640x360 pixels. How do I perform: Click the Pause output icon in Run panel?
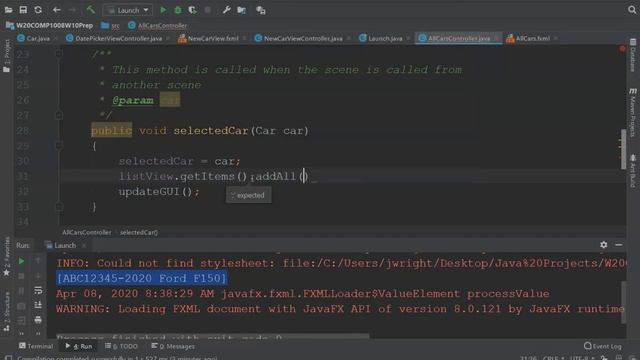pos(21,291)
